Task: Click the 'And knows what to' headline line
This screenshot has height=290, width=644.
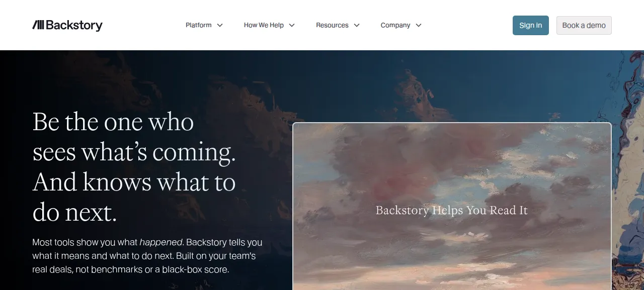Action: 134,182
